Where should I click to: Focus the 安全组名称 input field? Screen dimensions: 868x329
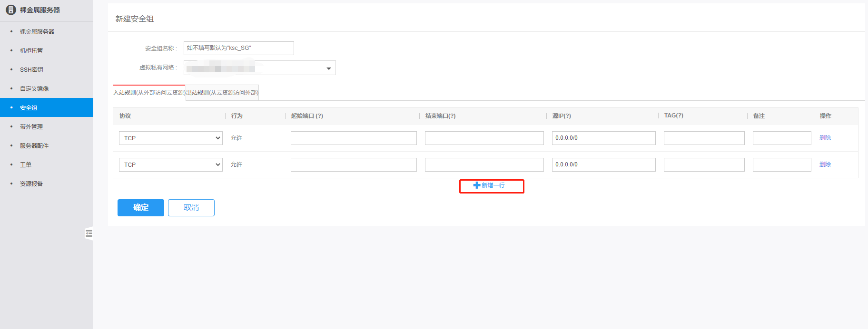[x=239, y=48]
